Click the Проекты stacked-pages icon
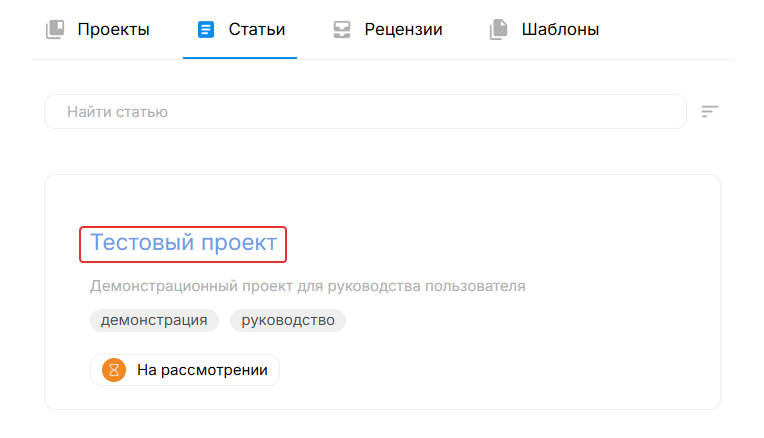 tap(55, 29)
